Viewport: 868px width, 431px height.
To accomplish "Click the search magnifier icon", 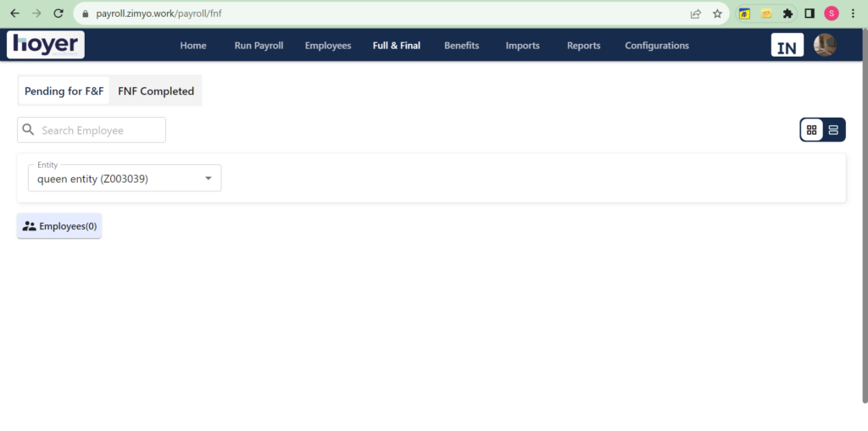I will coord(28,130).
